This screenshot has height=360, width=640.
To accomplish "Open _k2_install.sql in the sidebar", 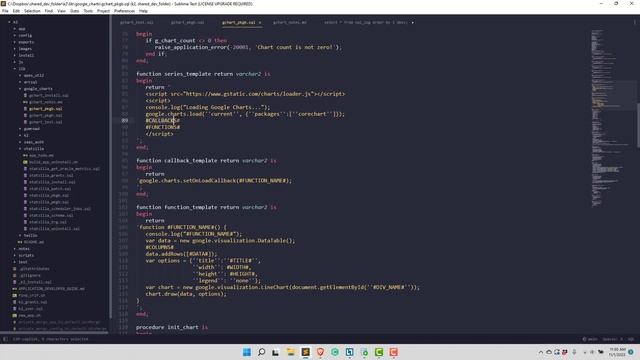I will click(x=35, y=282).
